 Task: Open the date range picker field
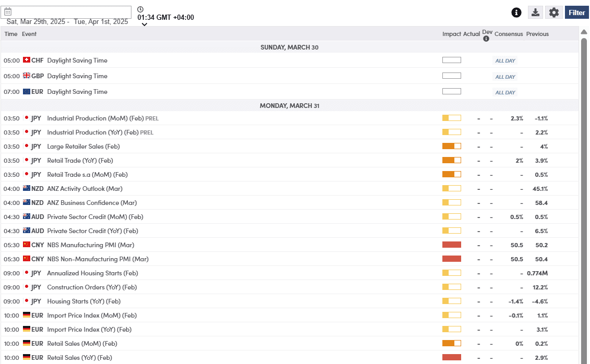[x=68, y=12]
